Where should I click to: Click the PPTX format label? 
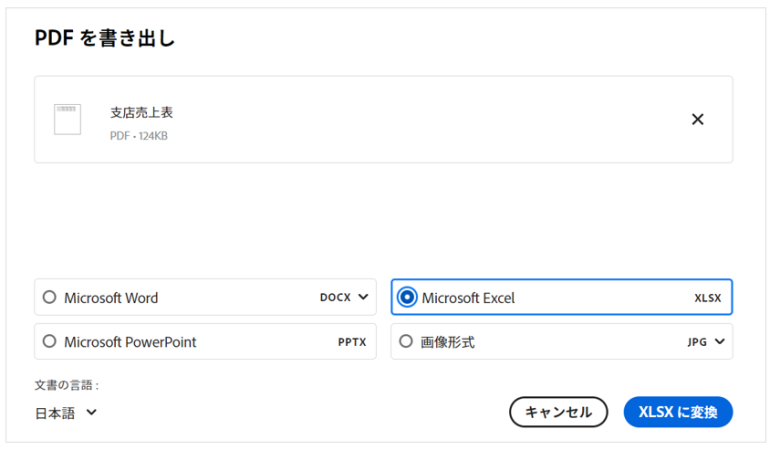point(352,342)
